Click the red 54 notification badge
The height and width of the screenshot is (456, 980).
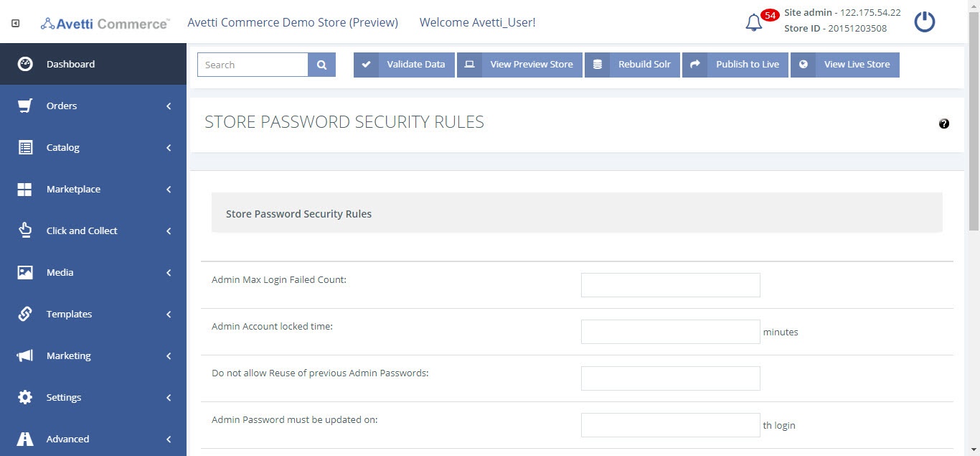point(771,15)
